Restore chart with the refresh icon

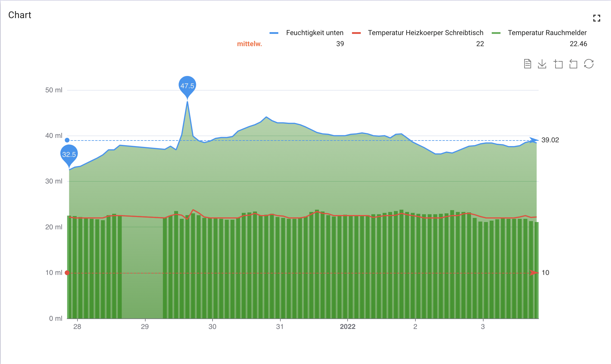(588, 64)
